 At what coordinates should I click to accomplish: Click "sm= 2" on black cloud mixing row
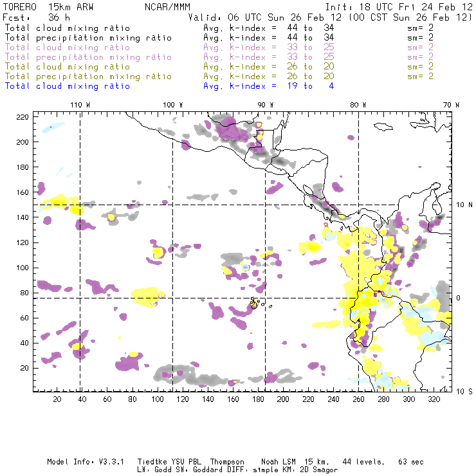(x=421, y=28)
